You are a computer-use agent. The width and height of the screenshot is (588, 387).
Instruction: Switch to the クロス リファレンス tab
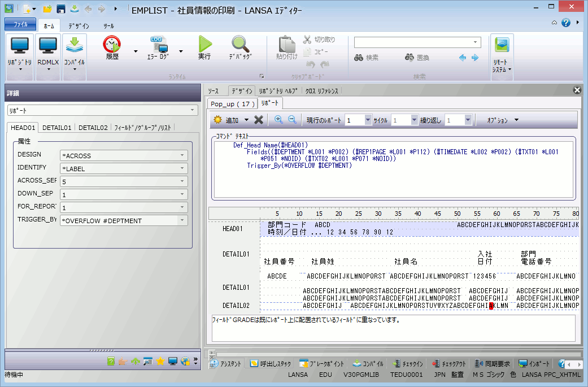(x=322, y=91)
